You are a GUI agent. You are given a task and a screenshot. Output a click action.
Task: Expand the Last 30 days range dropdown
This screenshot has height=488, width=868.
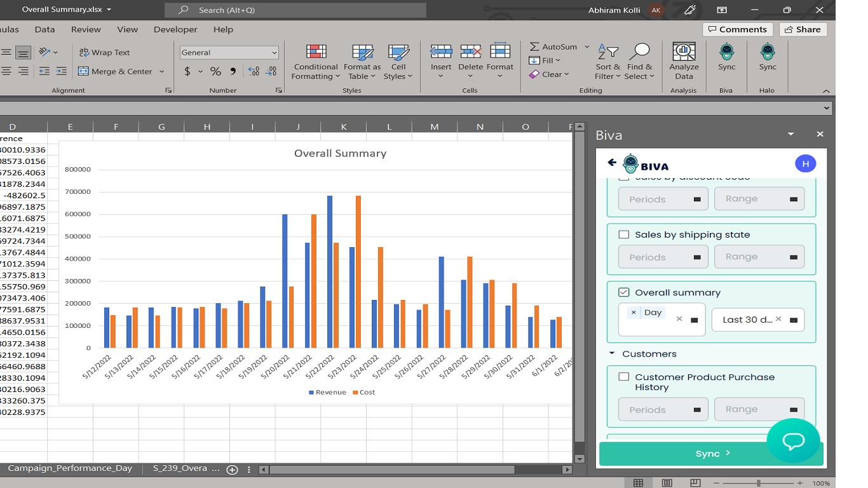coord(793,320)
